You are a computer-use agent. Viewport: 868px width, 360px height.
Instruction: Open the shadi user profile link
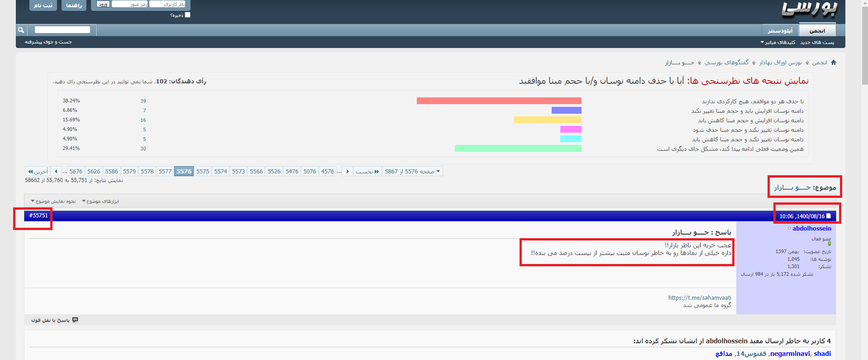822,354
